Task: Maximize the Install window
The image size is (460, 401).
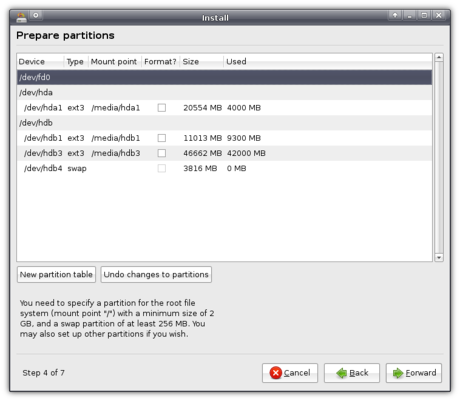Action: point(424,15)
